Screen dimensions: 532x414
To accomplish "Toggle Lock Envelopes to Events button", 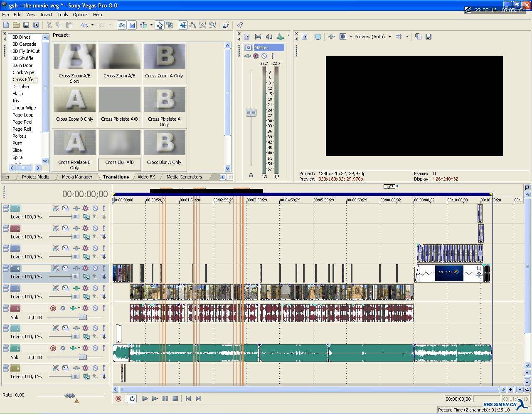I will click(160, 25).
